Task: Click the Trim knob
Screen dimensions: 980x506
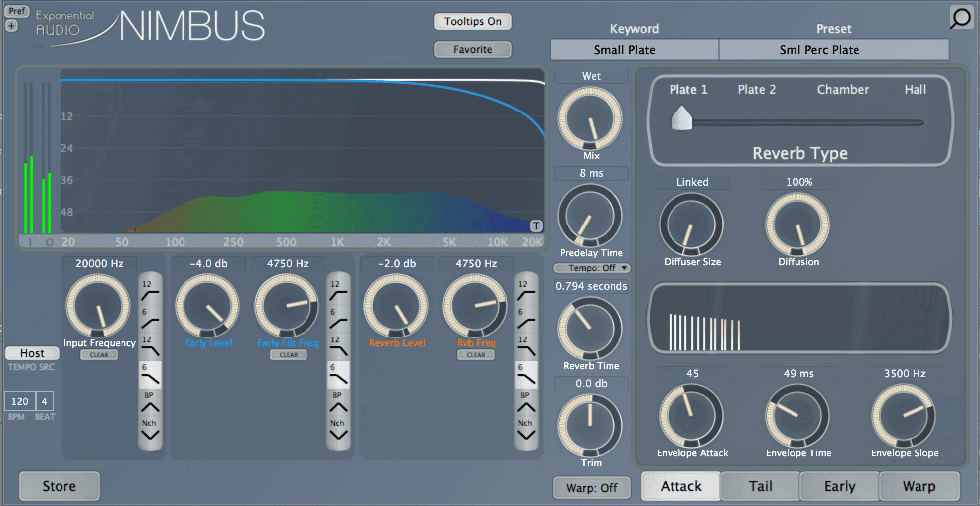Action: [x=590, y=426]
